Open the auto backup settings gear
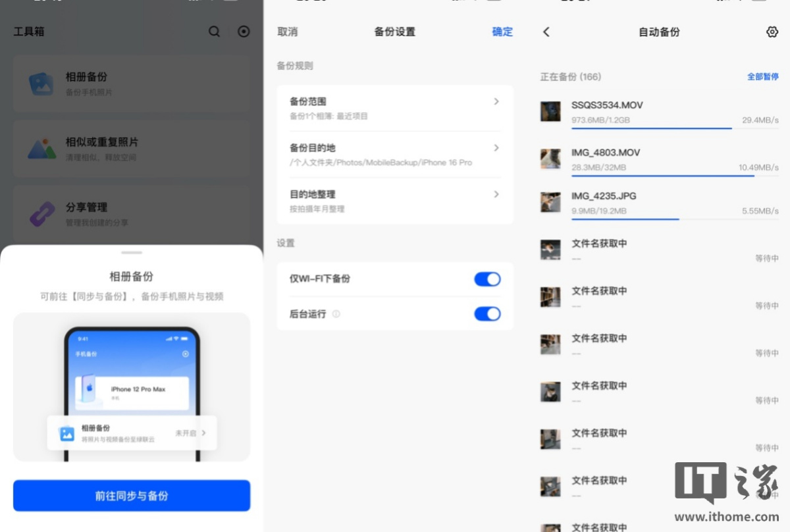This screenshot has width=790, height=532. tap(772, 32)
